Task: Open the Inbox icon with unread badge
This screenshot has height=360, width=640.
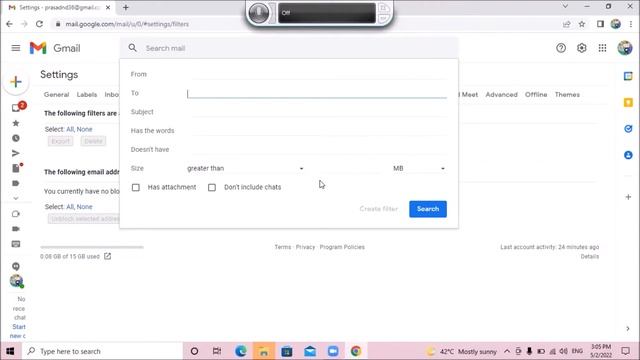Action: 16,108
